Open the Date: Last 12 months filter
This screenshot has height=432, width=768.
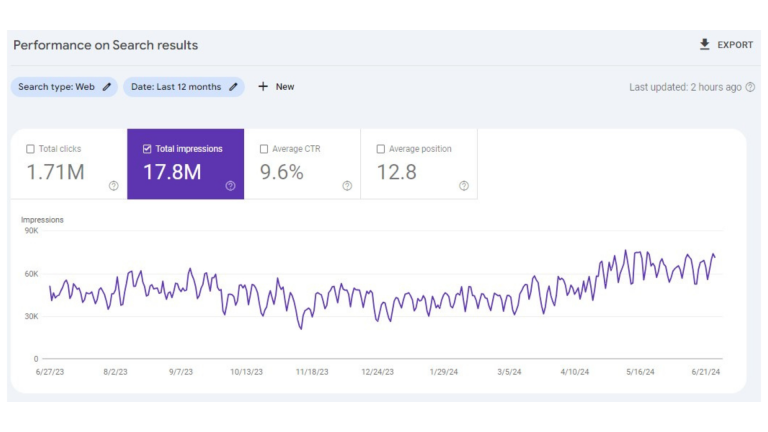click(176, 87)
